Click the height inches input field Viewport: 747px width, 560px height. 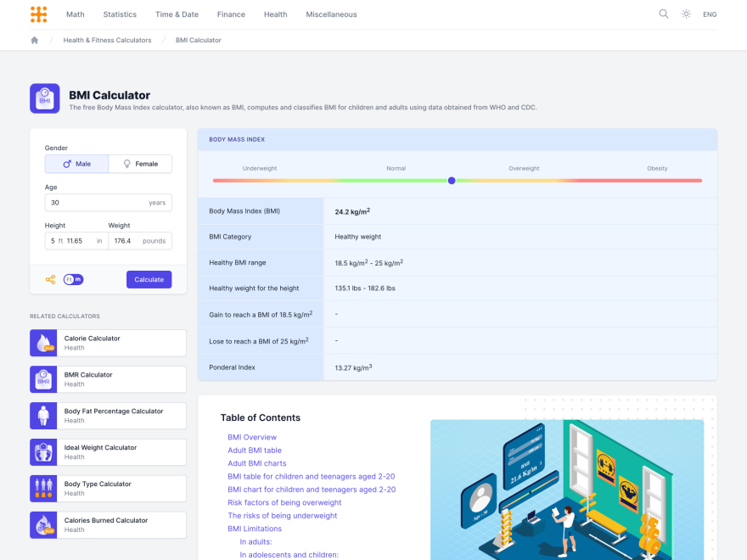tap(86, 241)
